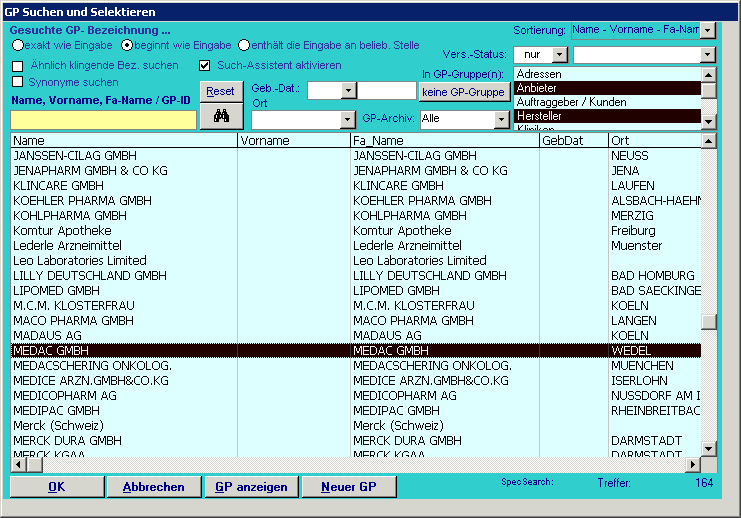Click the 'Neuer GP' button
This screenshot has width=741, height=518.
tap(349, 487)
